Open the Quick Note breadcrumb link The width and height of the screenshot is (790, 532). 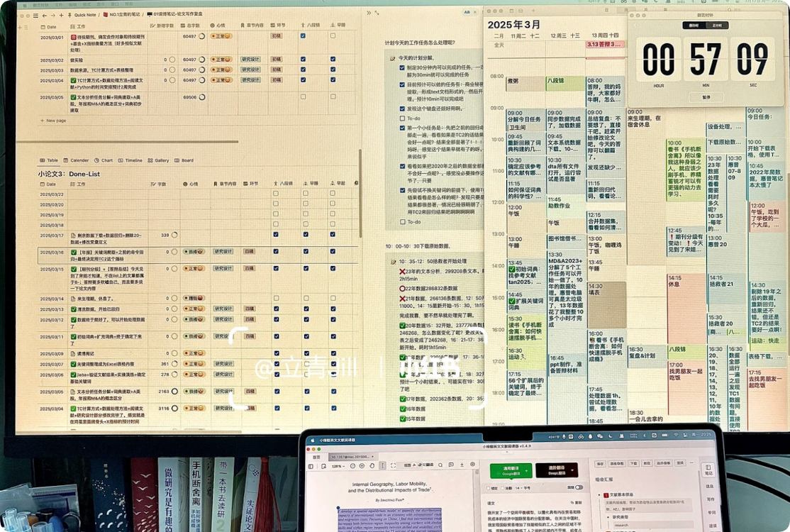85,16
